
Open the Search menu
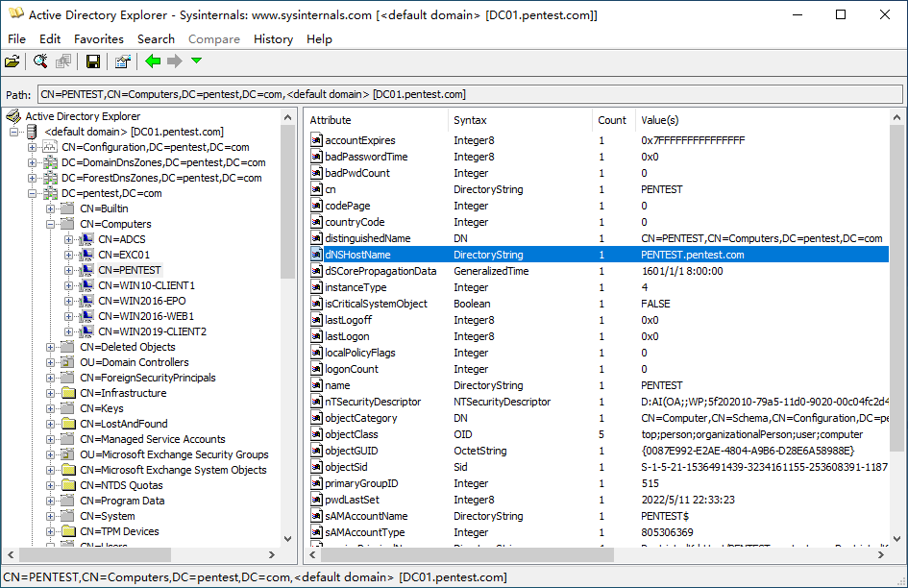click(156, 38)
